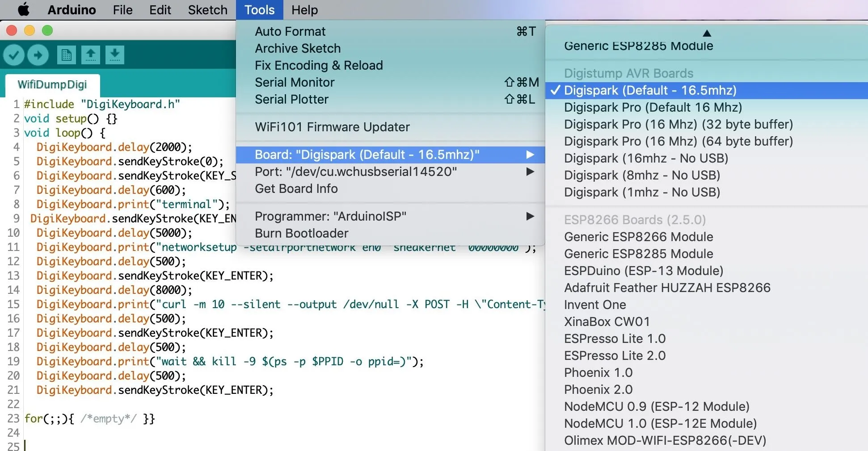Open the Sketch menu

[x=207, y=10]
